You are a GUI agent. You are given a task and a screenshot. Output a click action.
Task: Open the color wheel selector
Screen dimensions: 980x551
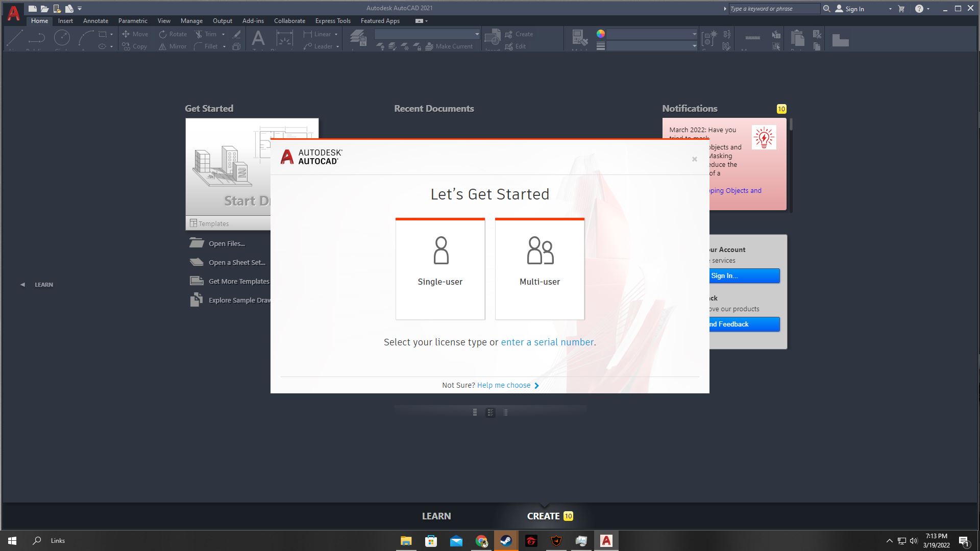pyautogui.click(x=600, y=33)
